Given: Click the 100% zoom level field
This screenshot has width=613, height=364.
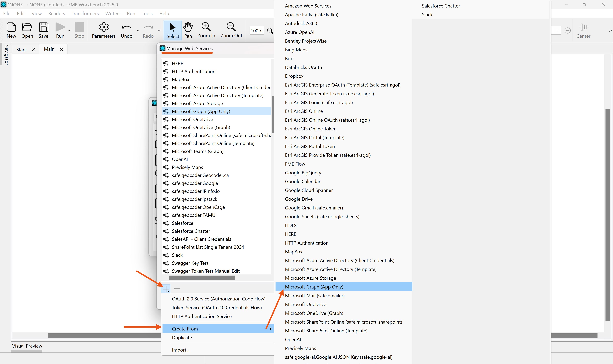Looking at the screenshot, I should point(257,31).
